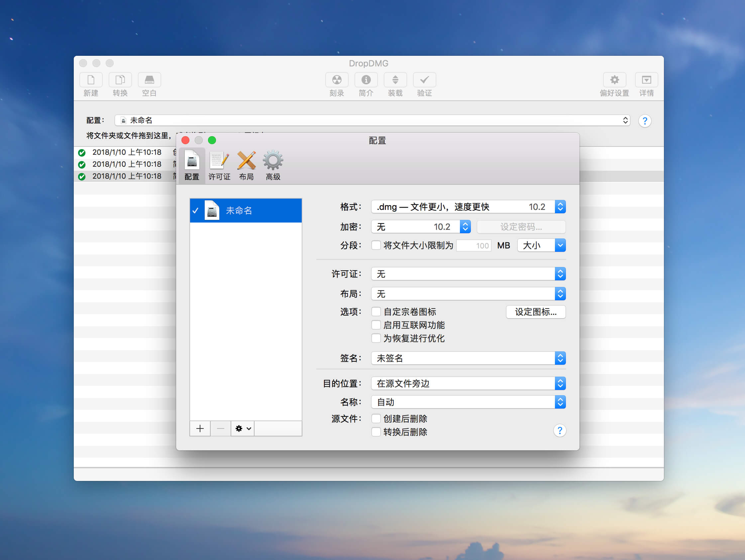This screenshot has height=560, width=745.
Task: Enable 将文件大小限制为 segment checkbox
Action: [x=376, y=245]
